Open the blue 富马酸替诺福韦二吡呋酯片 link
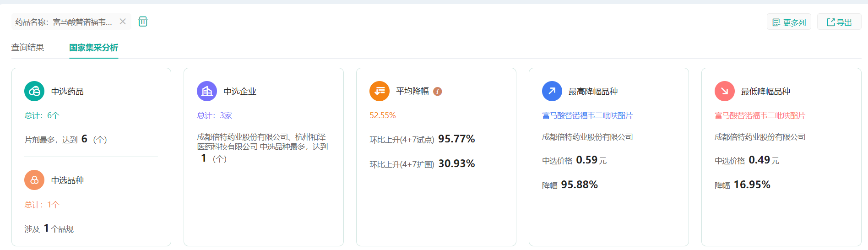The height and width of the screenshot is (250, 868). 587,115
